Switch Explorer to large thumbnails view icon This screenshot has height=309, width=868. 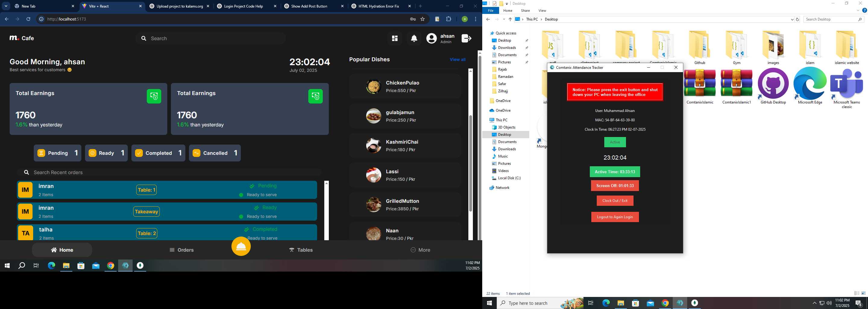click(x=863, y=294)
